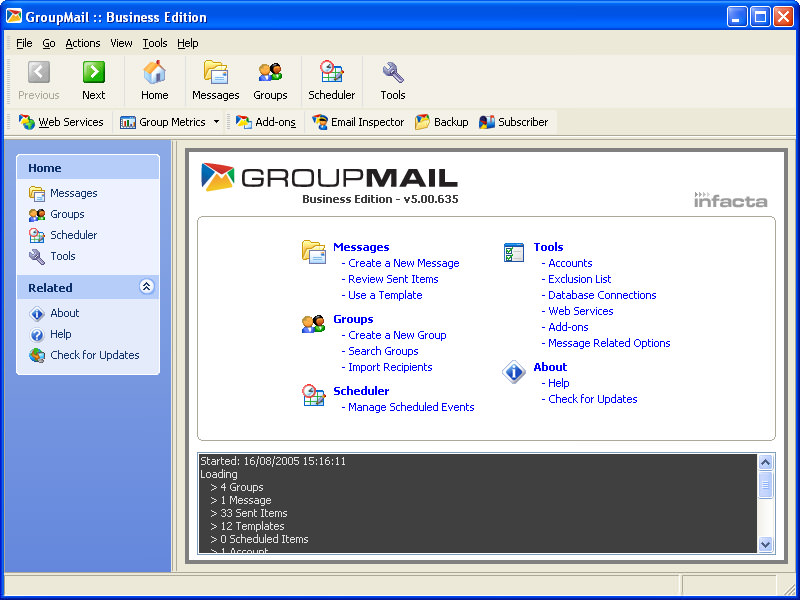Click Review Sent Items link

pyautogui.click(x=393, y=279)
